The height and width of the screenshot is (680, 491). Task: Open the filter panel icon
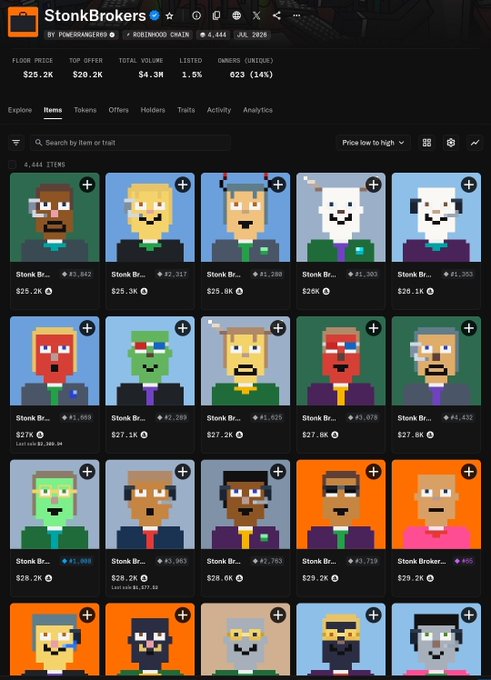(16, 143)
